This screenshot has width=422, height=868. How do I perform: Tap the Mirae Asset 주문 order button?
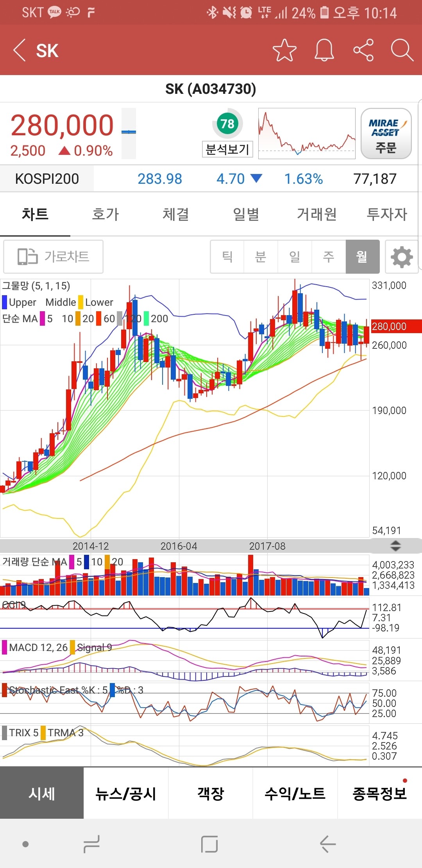click(x=386, y=134)
